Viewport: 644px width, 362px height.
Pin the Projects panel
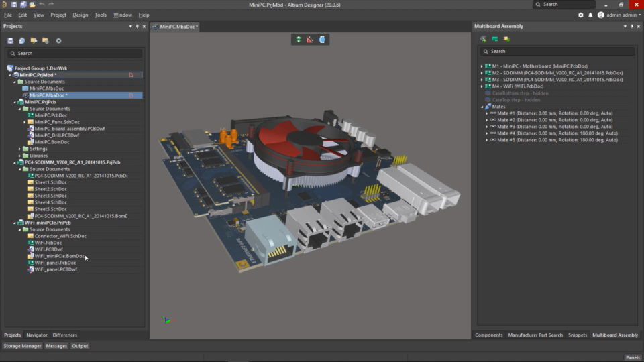point(137,26)
